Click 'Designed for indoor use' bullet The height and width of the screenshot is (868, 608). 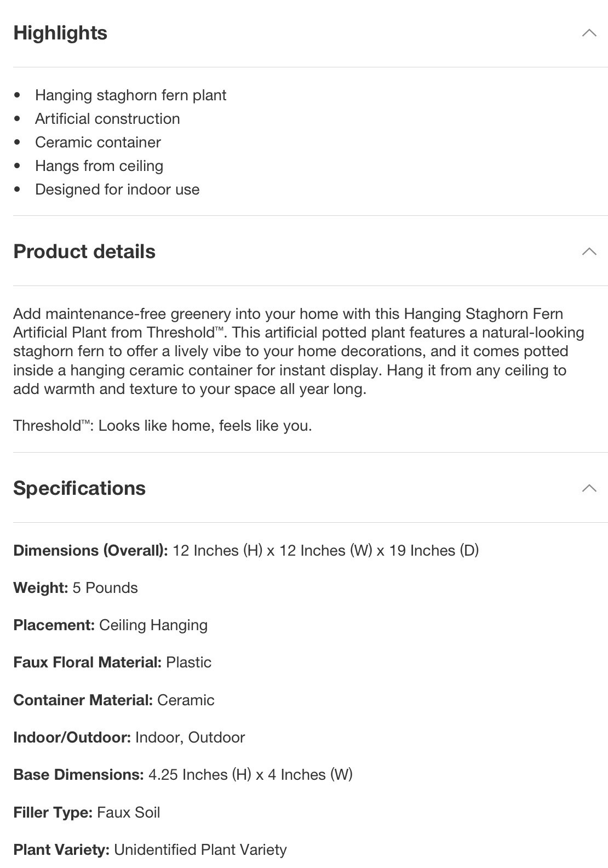[x=117, y=190]
